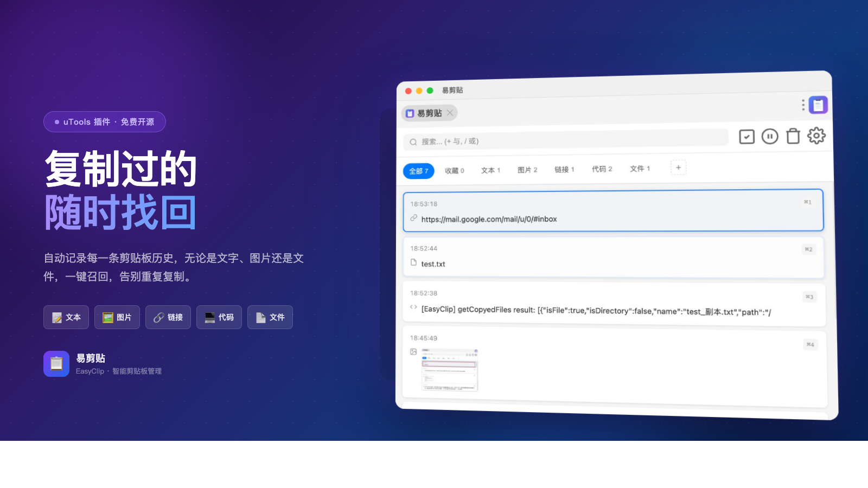The width and height of the screenshot is (868, 488).
Task: Switch to the 收藏 0 tab
Action: (x=455, y=171)
